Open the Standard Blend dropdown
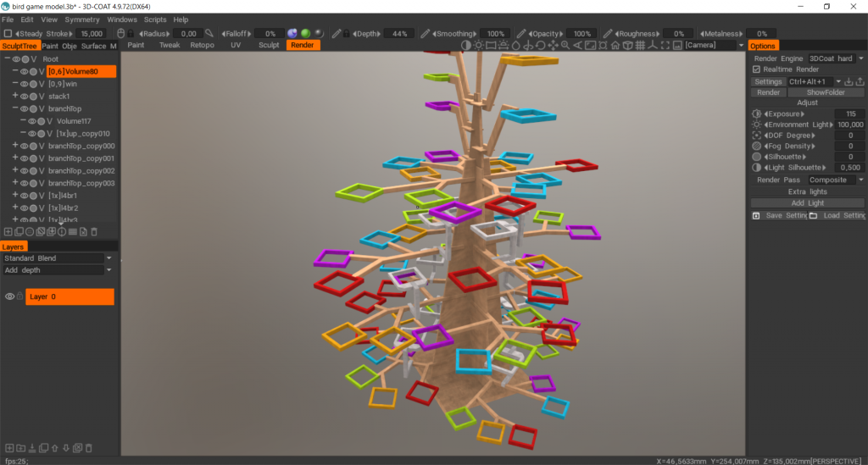The image size is (868, 465). [x=57, y=258]
